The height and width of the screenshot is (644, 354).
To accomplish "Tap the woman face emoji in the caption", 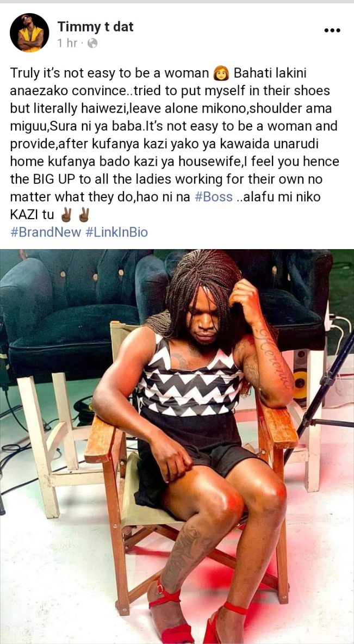I will [x=221, y=74].
